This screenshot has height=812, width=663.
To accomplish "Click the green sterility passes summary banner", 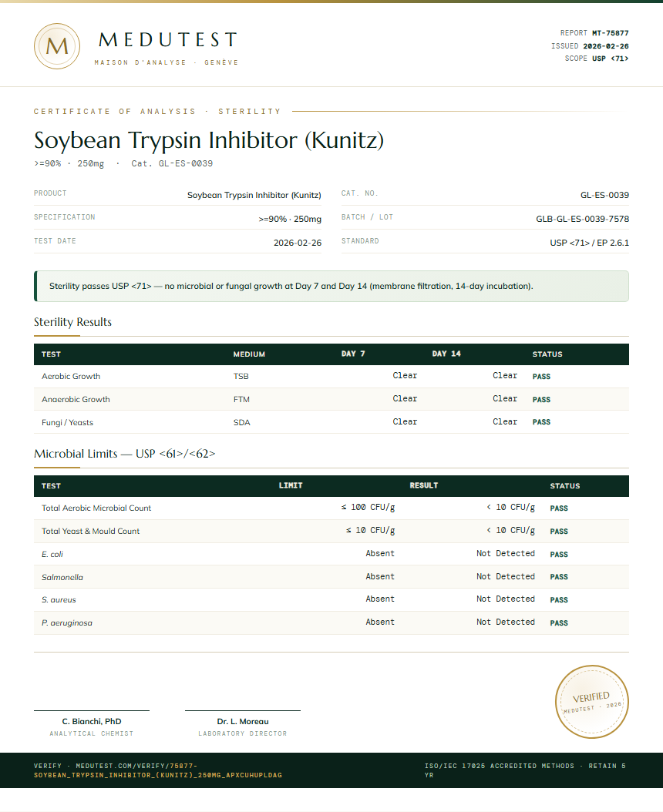I will (331, 286).
